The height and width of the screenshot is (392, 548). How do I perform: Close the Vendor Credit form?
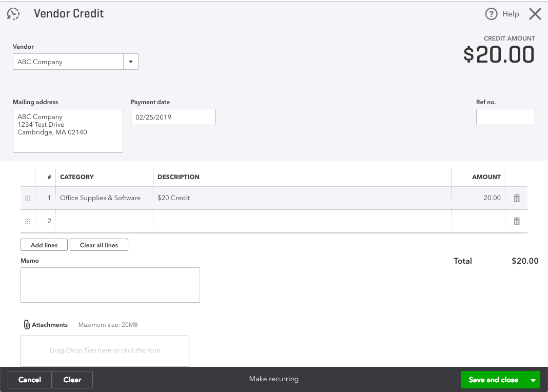coord(535,14)
